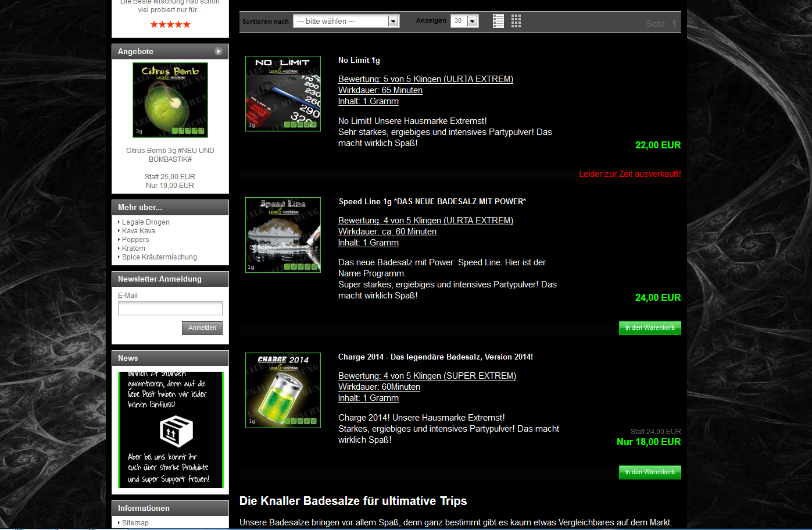Image resolution: width=812 pixels, height=530 pixels.
Task: Open 'Kratom' sidebar link
Action: click(x=134, y=248)
